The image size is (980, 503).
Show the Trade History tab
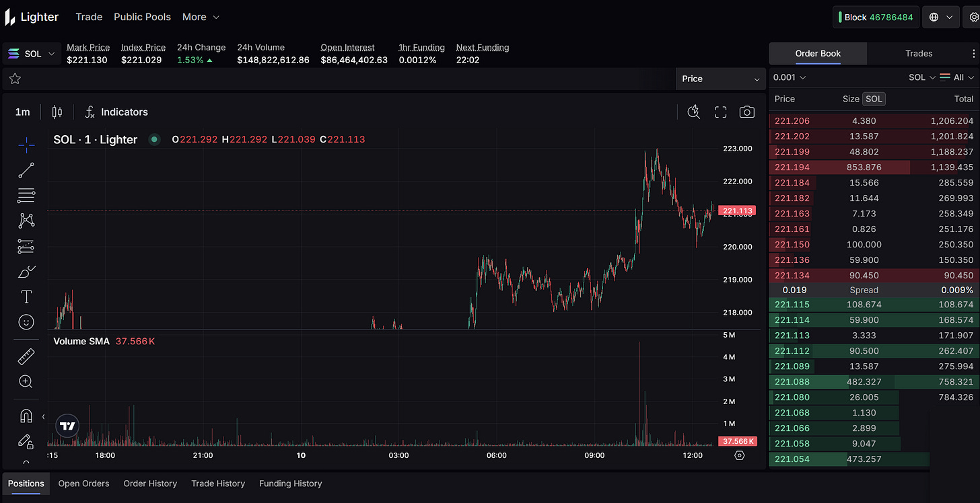tap(218, 483)
